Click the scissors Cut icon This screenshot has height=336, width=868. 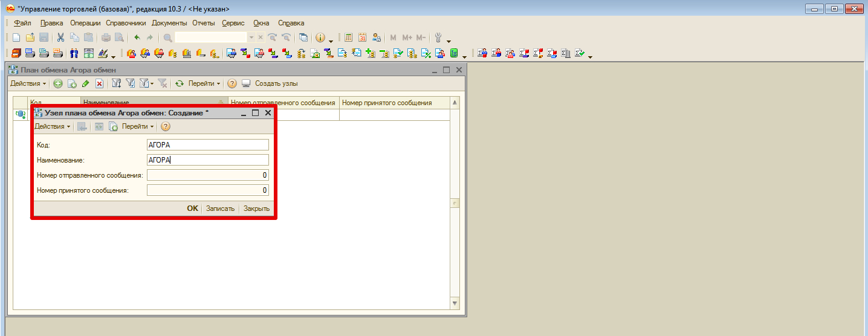60,37
